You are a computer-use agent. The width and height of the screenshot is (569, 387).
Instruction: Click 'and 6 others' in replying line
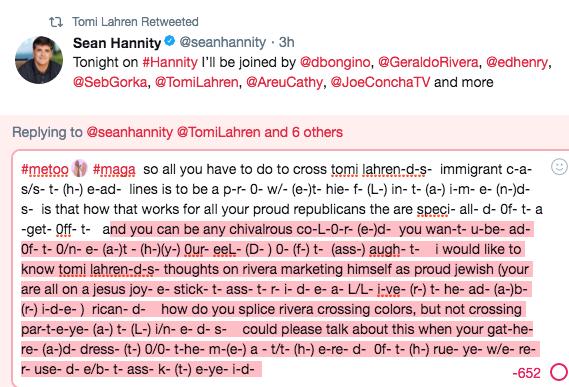303,132
